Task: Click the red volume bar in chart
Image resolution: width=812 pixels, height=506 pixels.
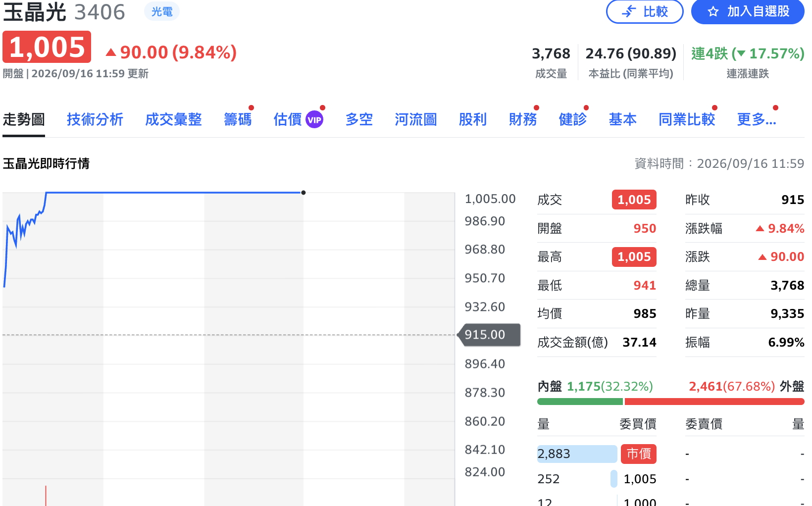Action: click(x=46, y=496)
